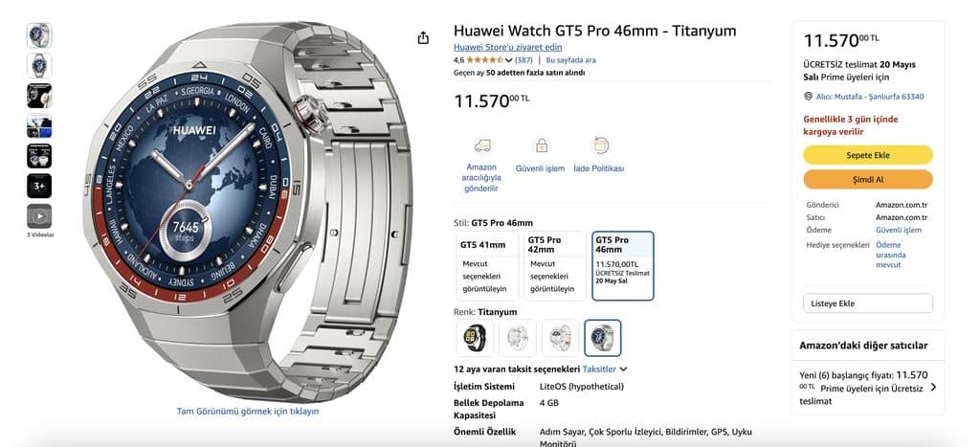Choose the black watch color swatch
The height and width of the screenshot is (447, 980).
click(x=475, y=338)
